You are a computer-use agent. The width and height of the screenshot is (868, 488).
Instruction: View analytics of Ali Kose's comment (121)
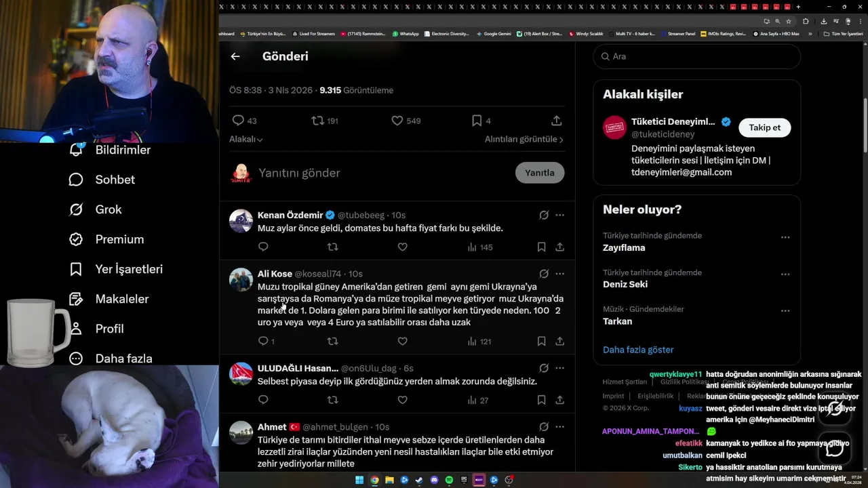tap(479, 342)
